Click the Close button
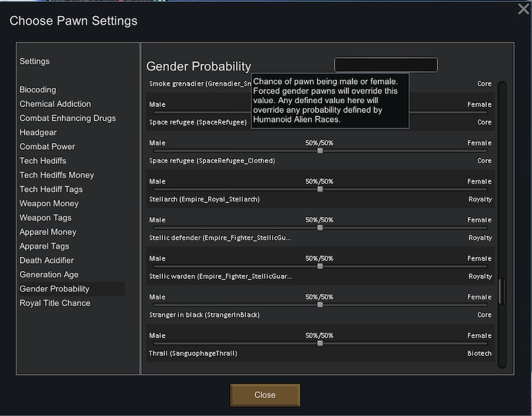The width and height of the screenshot is (532, 416). click(x=265, y=395)
